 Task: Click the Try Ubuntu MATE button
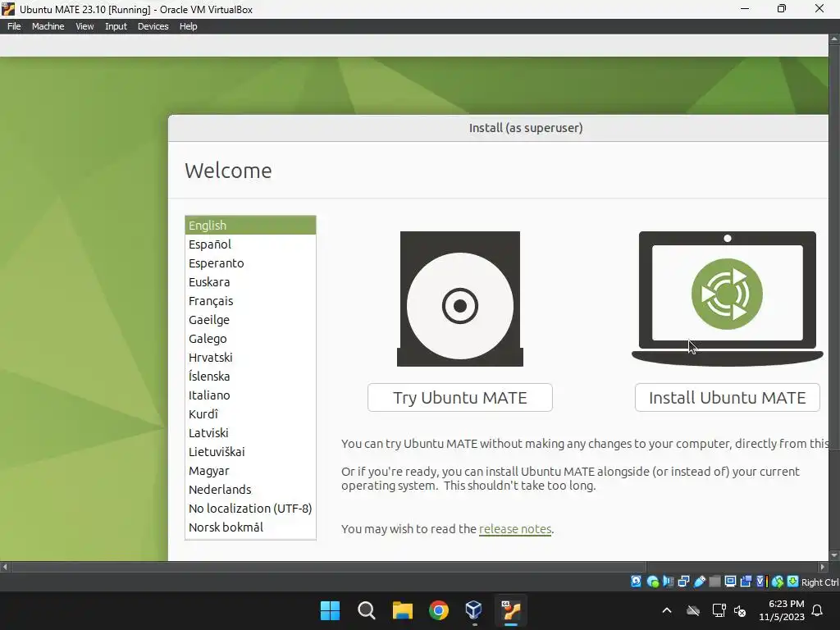click(x=460, y=398)
